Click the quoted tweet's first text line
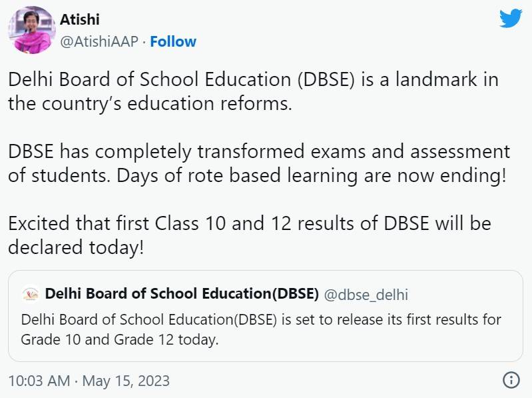Screen dimensions: 532x398 (261, 319)
